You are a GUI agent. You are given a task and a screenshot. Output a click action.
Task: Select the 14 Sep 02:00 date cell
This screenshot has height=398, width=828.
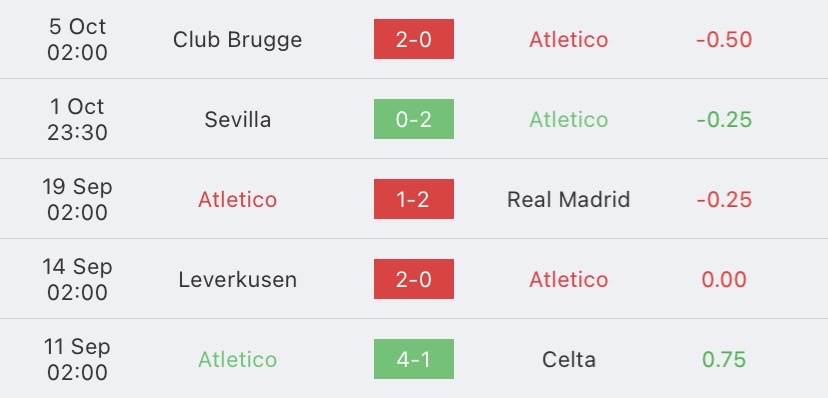(77, 279)
